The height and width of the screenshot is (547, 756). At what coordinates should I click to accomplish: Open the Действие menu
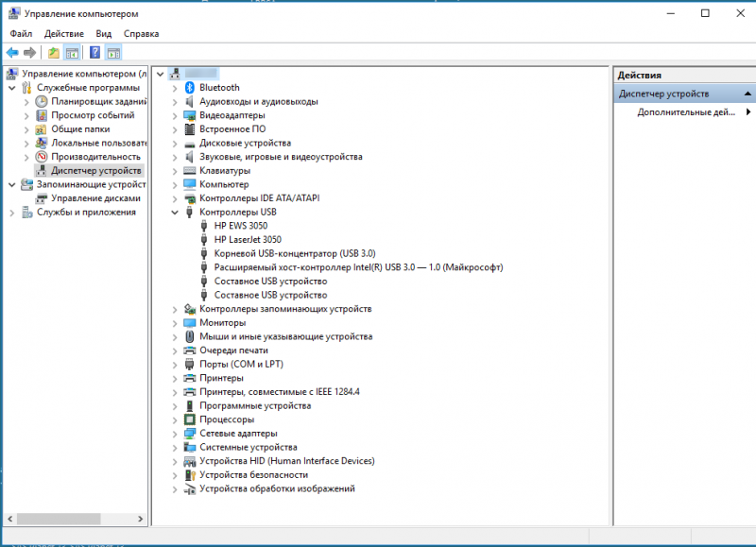pos(63,33)
